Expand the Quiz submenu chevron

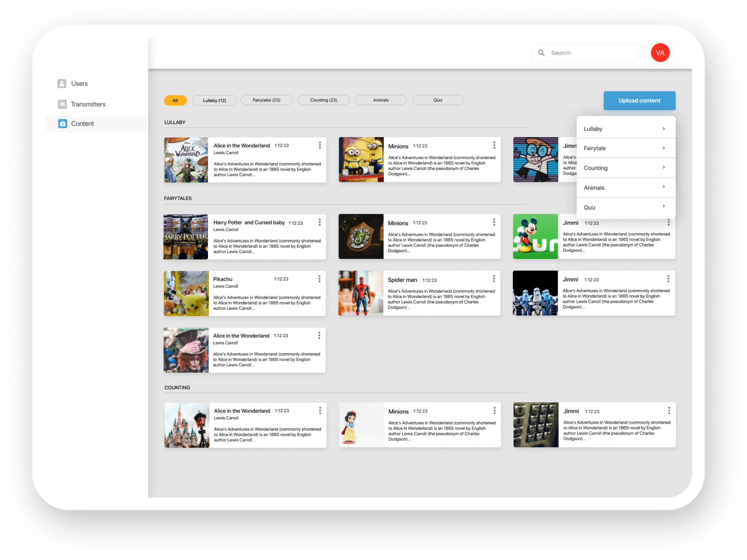[x=664, y=206]
